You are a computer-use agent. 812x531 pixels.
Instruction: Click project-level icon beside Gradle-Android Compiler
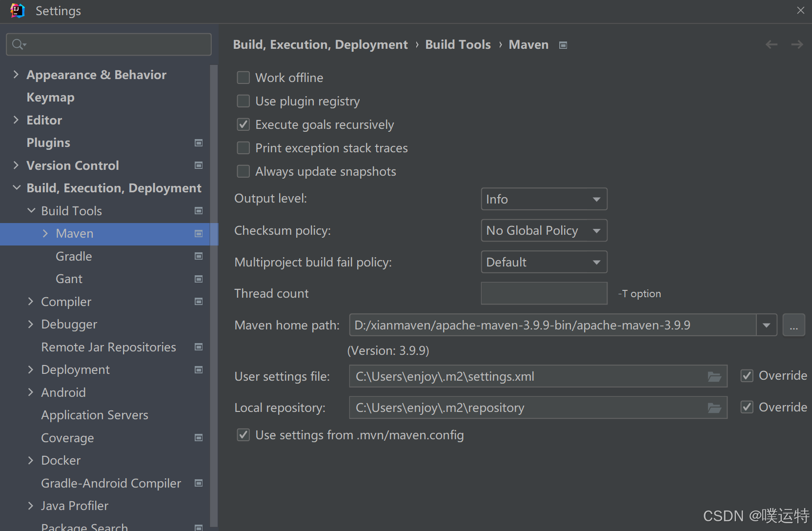coord(199,483)
